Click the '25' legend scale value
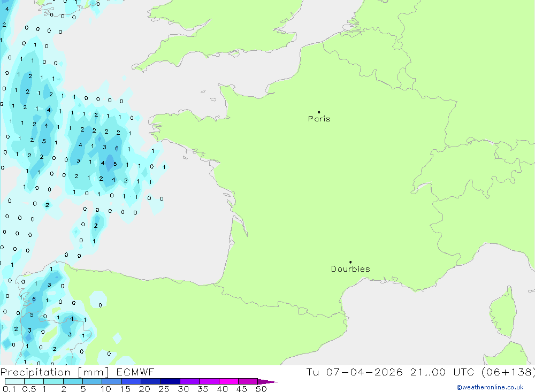535x392 pixels. pyautogui.click(x=164, y=389)
